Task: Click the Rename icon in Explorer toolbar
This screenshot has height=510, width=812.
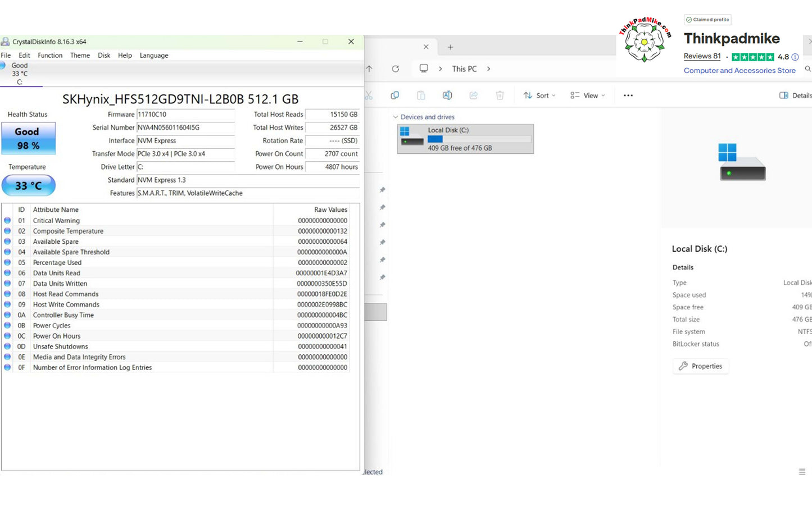Action: tap(447, 95)
